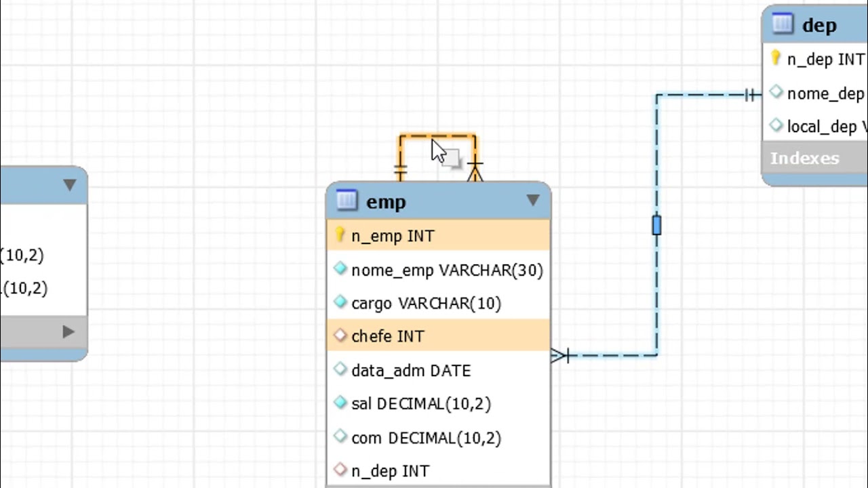The width and height of the screenshot is (868, 488).
Task: Click the one-and-only-one connector near dep table
Action: click(751, 95)
